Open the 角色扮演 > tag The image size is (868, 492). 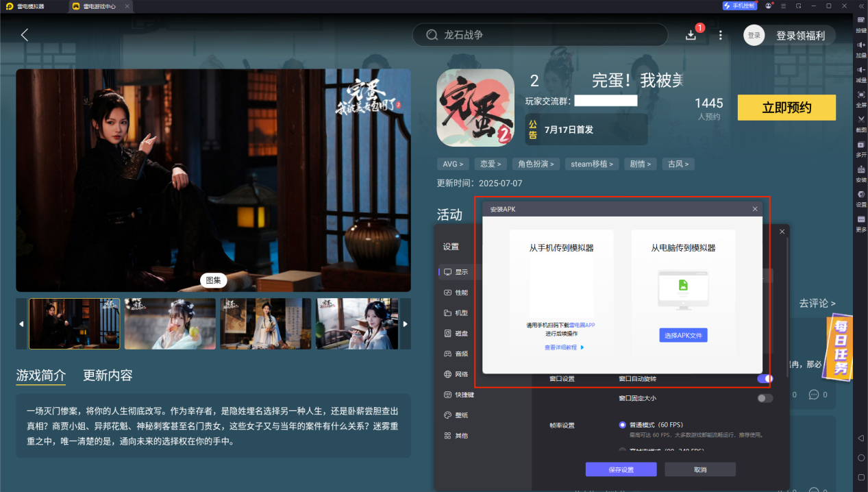(x=536, y=164)
